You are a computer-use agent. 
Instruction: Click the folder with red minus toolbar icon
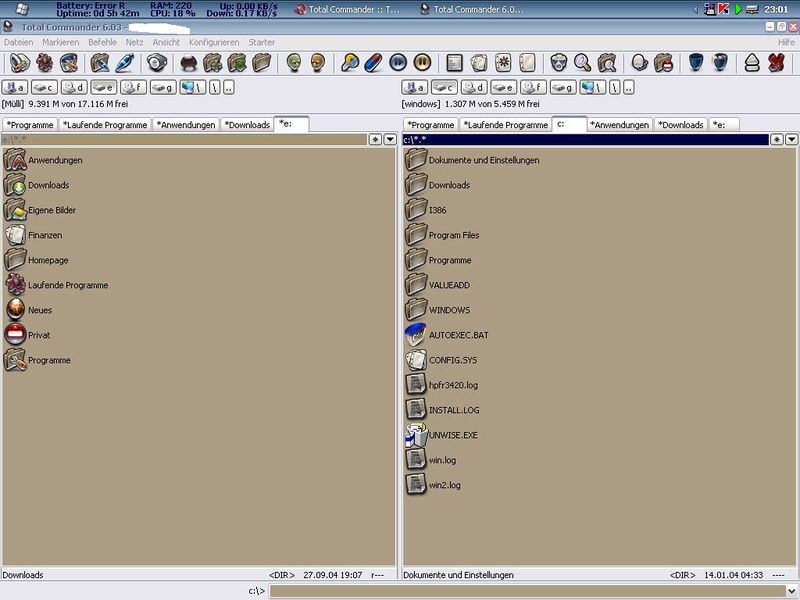click(x=664, y=63)
